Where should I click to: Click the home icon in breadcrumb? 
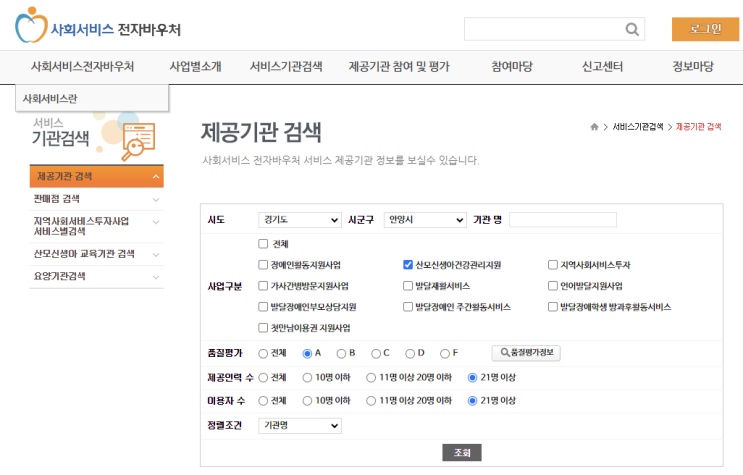pyautogui.click(x=594, y=127)
